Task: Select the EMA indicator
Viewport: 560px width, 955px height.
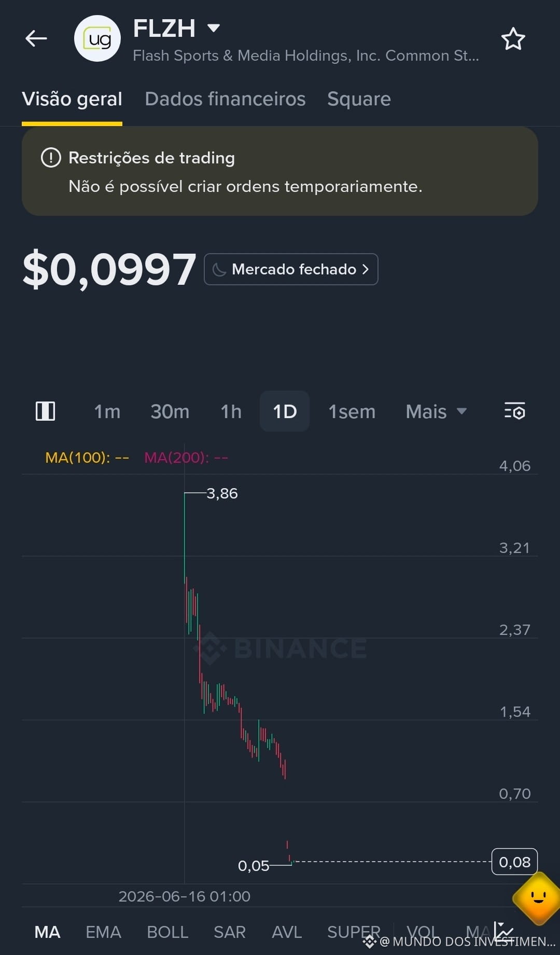Action: pyautogui.click(x=103, y=932)
